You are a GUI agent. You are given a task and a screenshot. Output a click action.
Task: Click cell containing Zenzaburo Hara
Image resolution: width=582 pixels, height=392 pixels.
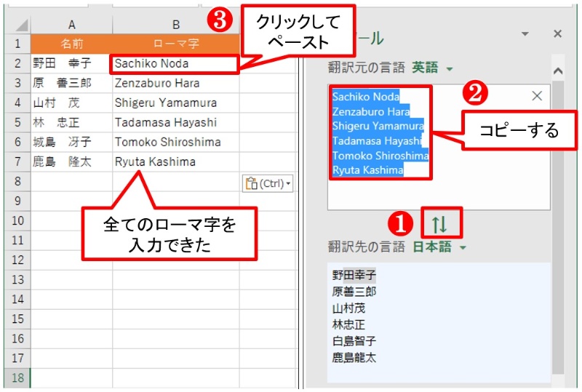(176, 83)
